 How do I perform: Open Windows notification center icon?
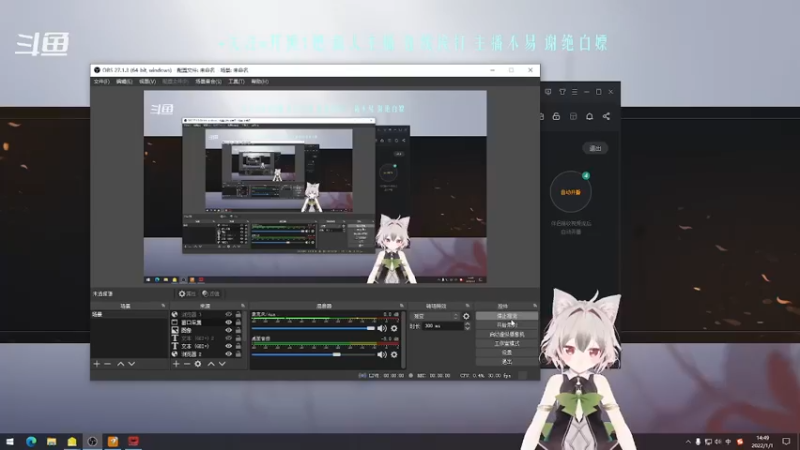pos(786,441)
